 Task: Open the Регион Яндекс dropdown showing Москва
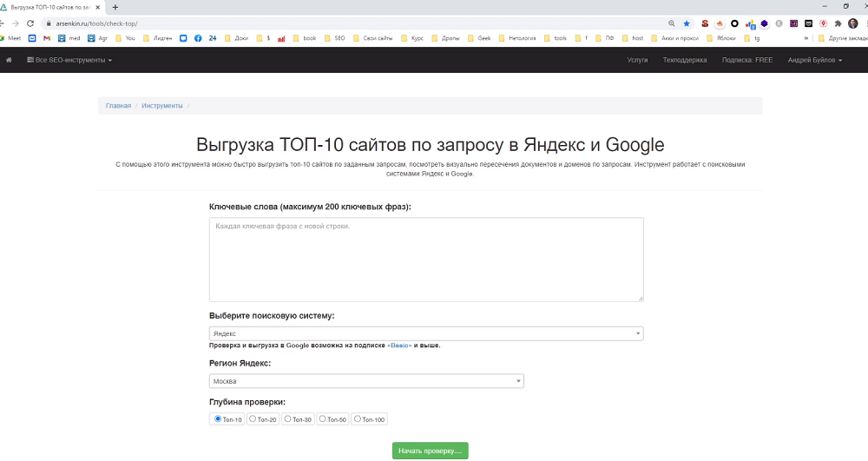point(366,381)
